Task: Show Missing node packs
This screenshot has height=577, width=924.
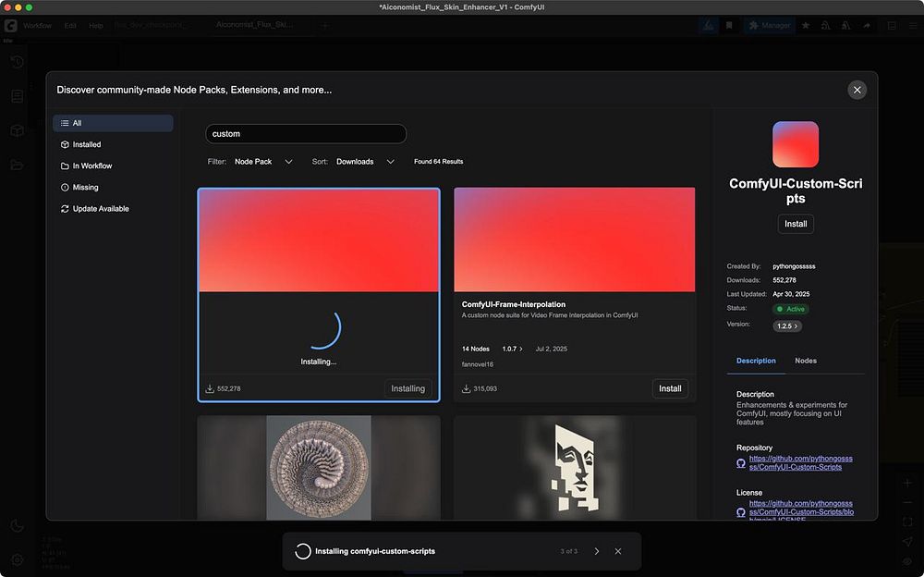Action: pyautogui.click(x=113, y=187)
